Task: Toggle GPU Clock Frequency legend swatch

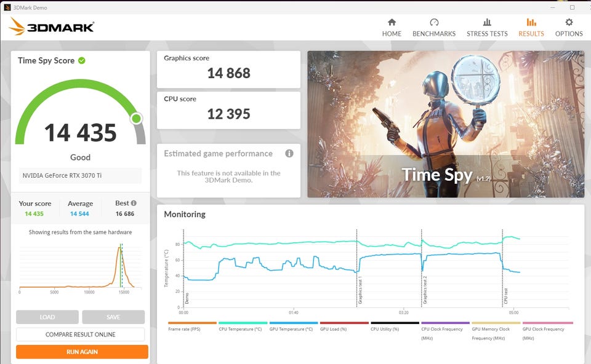Action: 547,323
